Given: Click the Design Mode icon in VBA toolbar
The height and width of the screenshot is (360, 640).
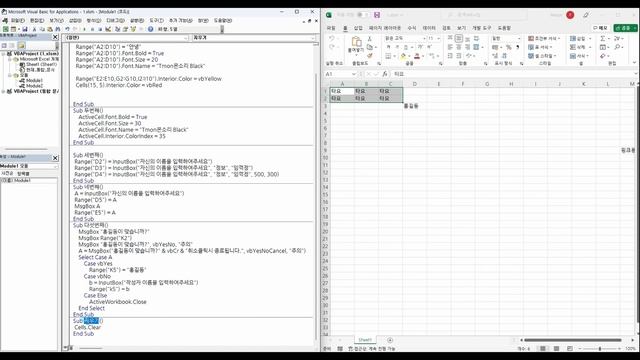Looking at the screenshot, I should [x=108, y=29].
